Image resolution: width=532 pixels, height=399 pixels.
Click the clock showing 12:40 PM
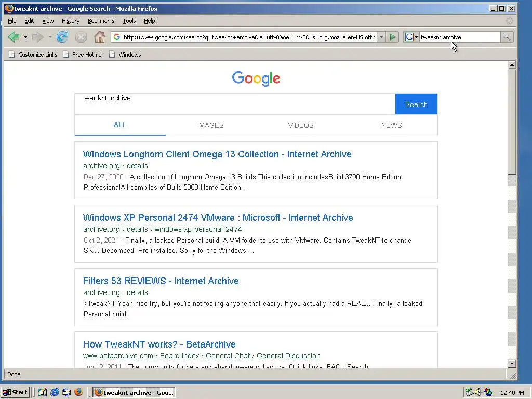[512, 393]
